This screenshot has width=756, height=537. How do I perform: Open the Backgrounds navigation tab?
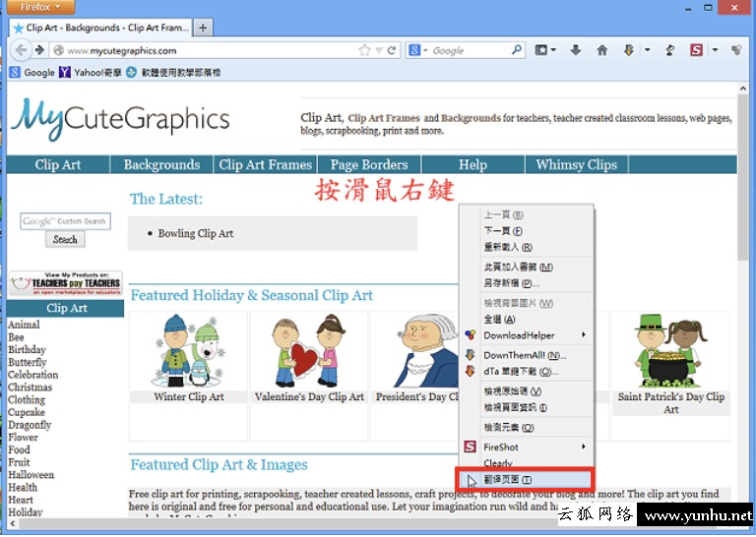click(x=161, y=164)
